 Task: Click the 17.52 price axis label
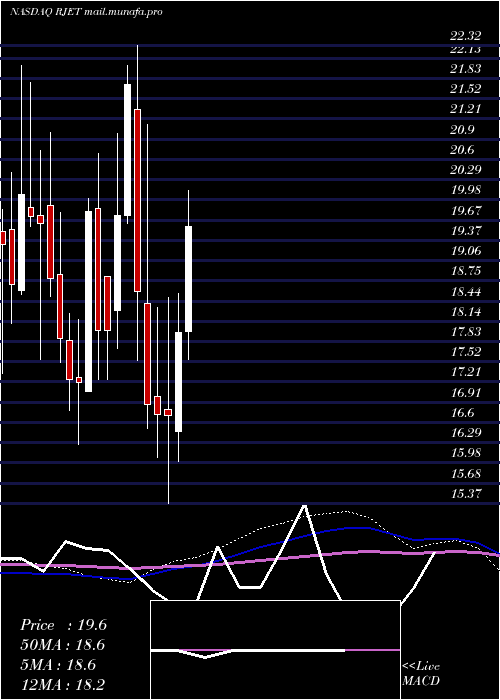465,352
